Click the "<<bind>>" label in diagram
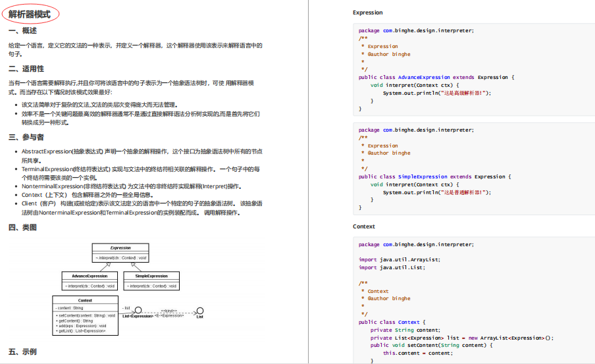The height and width of the screenshot is (364, 595). (x=169, y=311)
